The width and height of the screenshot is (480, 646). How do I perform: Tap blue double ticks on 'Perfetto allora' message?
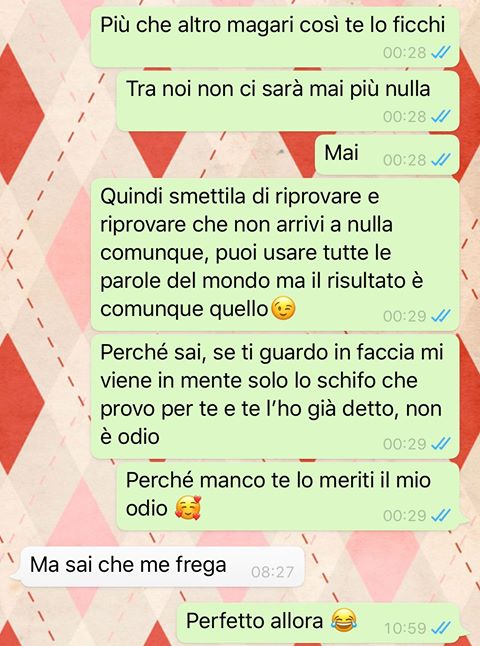tap(440, 628)
